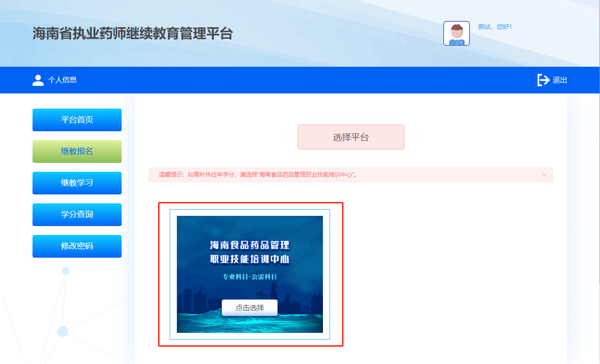Screen dimensions: 600x364
Task: Click the person icon beside 个人信息
Action: (38, 80)
